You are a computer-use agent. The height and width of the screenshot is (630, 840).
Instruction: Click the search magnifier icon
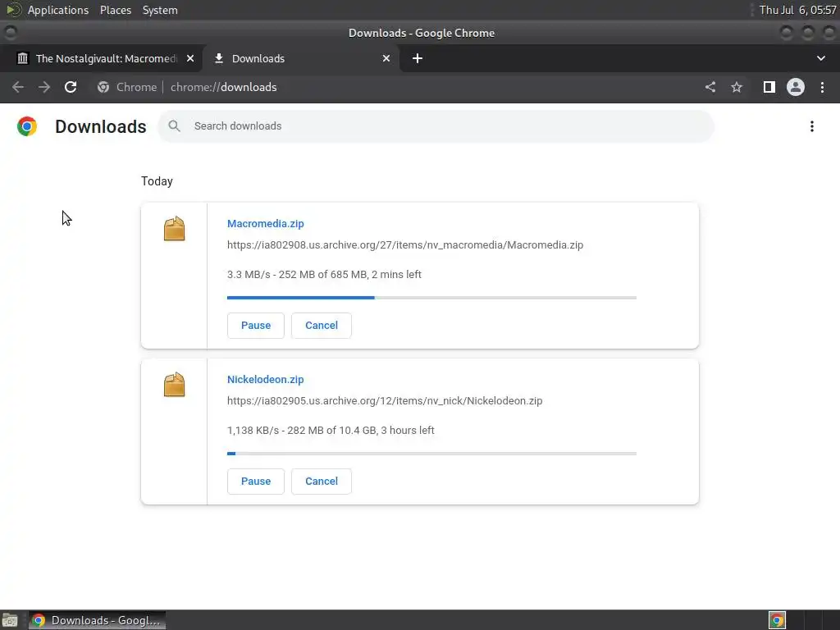pyautogui.click(x=174, y=126)
